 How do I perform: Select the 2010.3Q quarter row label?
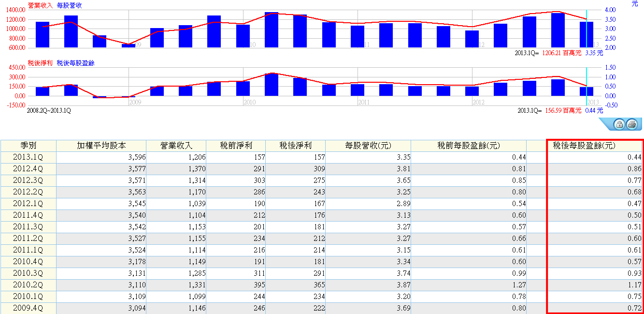coord(29,273)
